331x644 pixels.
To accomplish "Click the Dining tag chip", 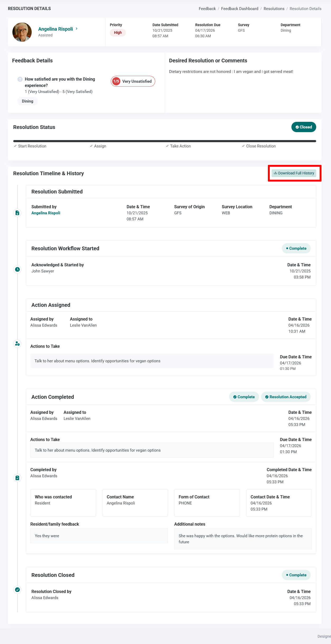I will (27, 101).
